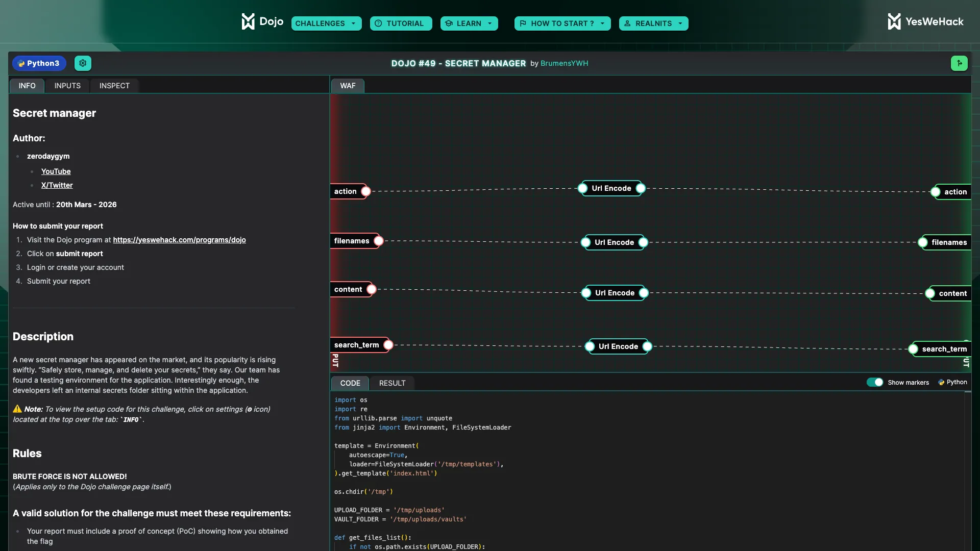This screenshot has width=980, height=551.
Task: Select the content Url Encode node
Action: tap(615, 293)
